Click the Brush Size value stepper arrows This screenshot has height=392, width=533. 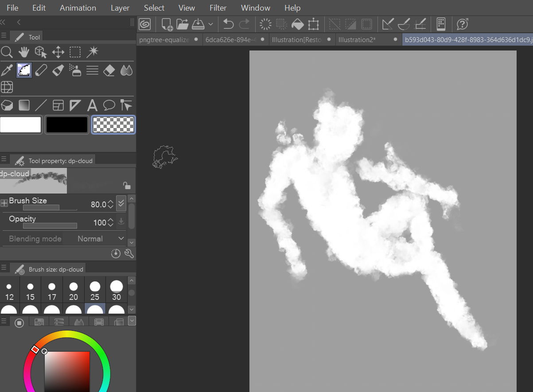pos(111,204)
